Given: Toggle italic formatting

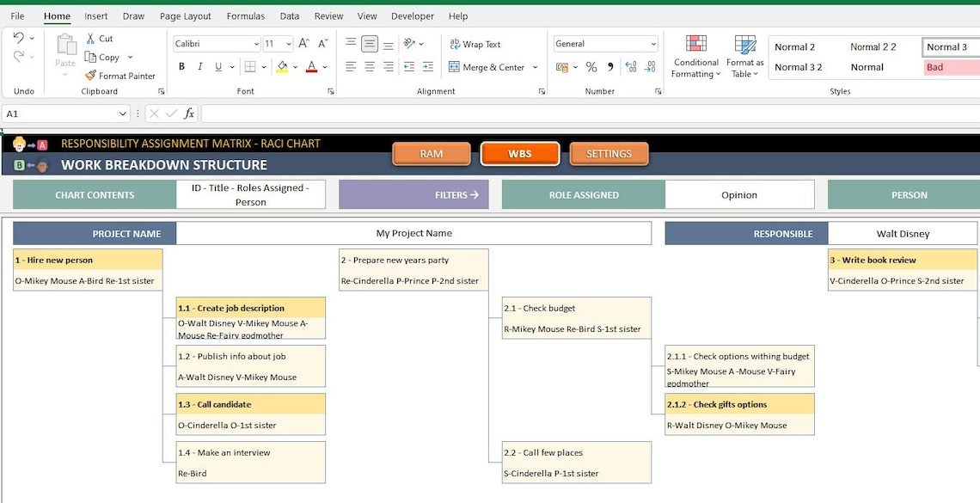Looking at the screenshot, I should (x=199, y=65).
